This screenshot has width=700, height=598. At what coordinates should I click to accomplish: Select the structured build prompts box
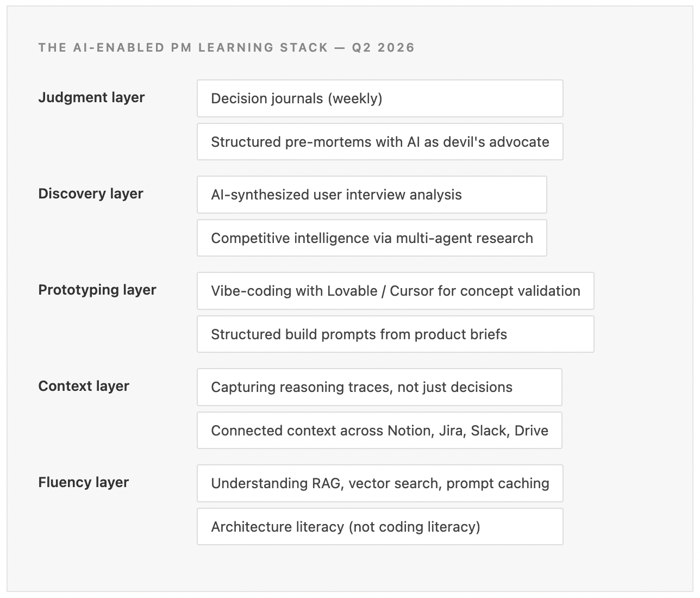point(395,334)
